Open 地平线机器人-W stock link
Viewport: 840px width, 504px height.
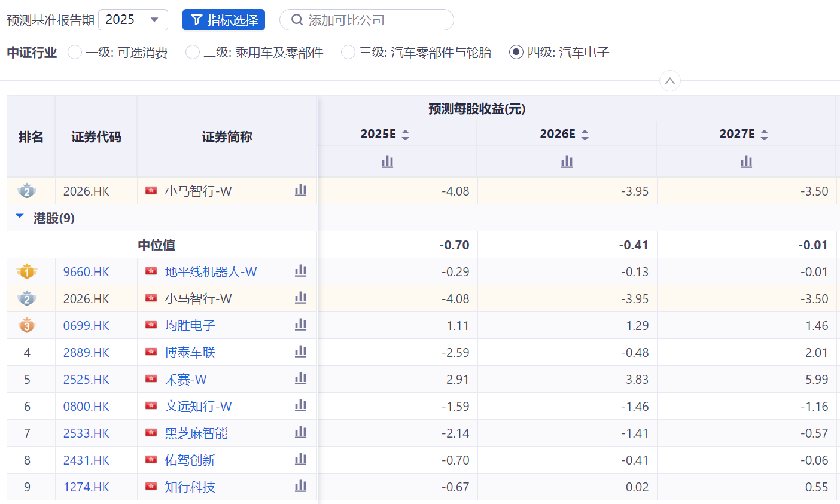211,272
